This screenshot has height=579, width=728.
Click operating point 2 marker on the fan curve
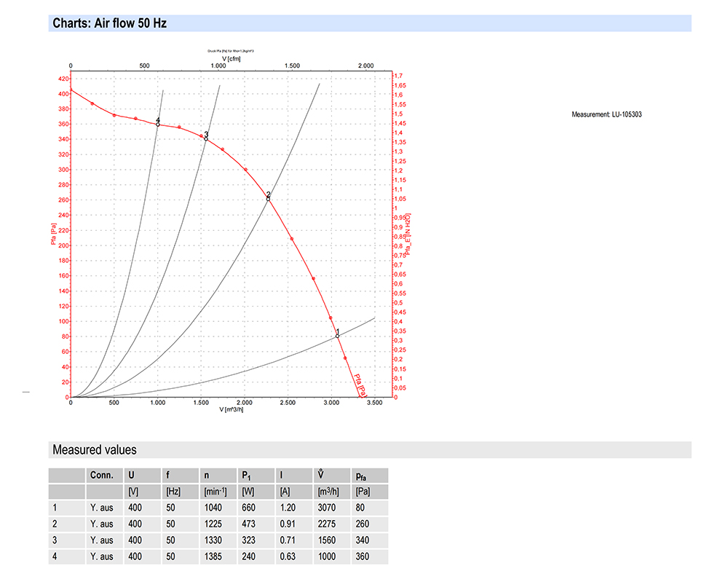[x=268, y=198]
